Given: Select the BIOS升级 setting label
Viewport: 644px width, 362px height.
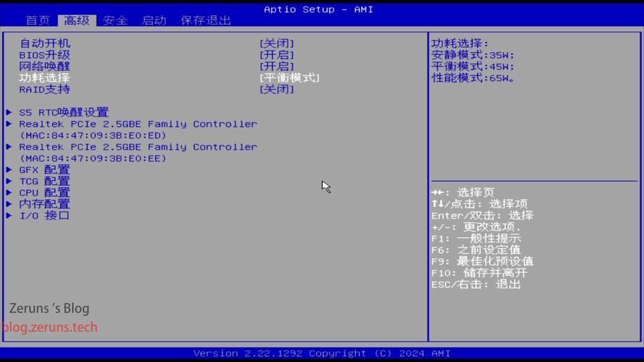Looking at the screenshot, I should [45, 54].
